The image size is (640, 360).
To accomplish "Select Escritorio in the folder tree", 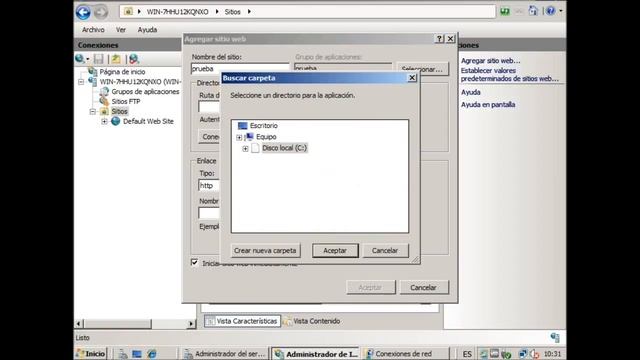I will (x=264, y=126).
